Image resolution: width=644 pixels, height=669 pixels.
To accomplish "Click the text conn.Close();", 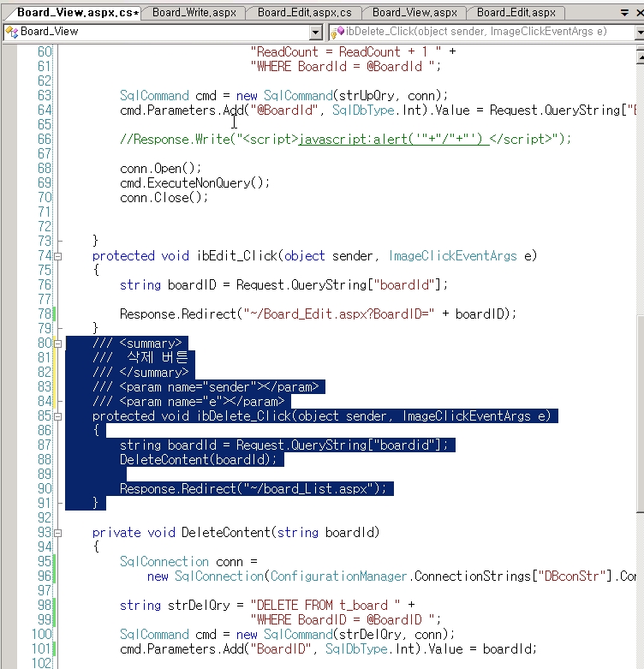I will 164,198.
